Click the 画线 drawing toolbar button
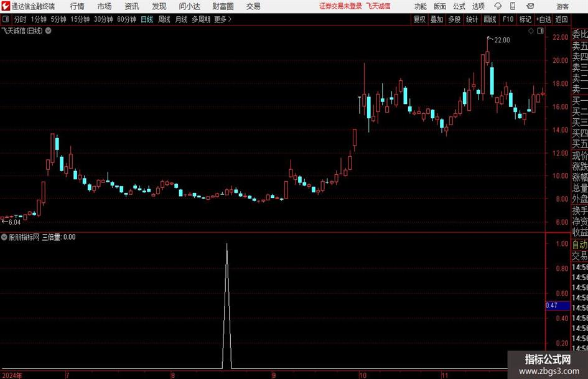The width and height of the screenshot is (588, 379). (490, 19)
